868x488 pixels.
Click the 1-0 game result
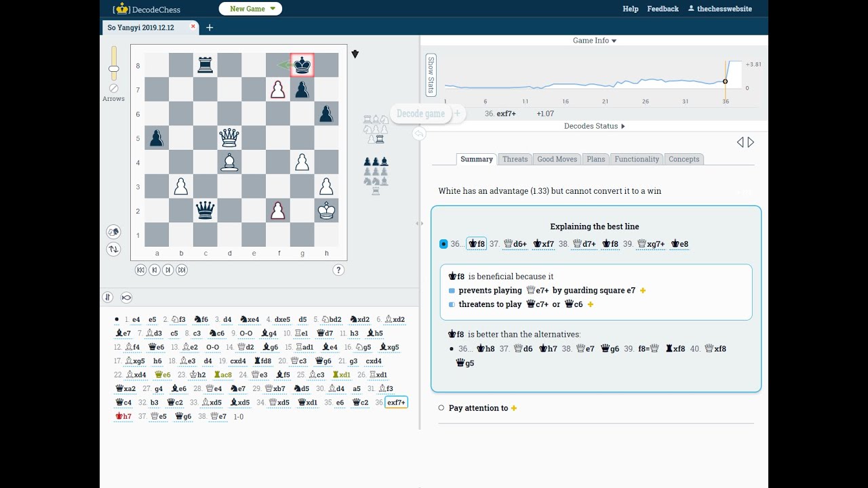click(x=238, y=417)
